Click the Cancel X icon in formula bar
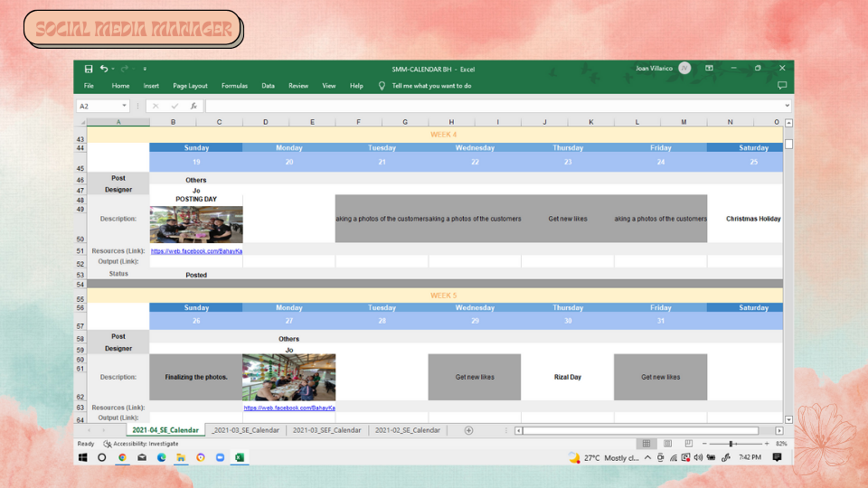 tap(156, 106)
